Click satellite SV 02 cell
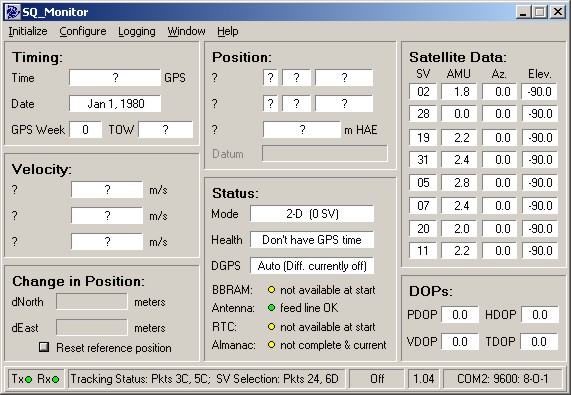The width and height of the screenshot is (571, 395). click(423, 91)
